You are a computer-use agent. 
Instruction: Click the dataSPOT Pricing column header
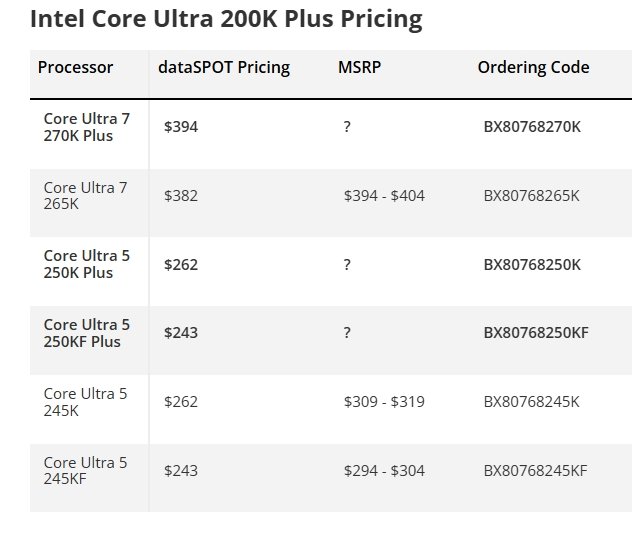(x=224, y=68)
